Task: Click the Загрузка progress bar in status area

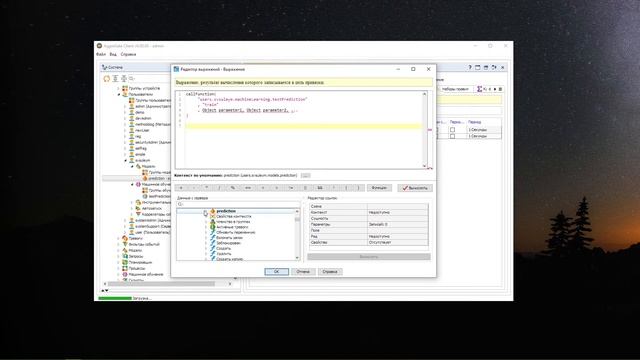Action: tap(115, 298)
